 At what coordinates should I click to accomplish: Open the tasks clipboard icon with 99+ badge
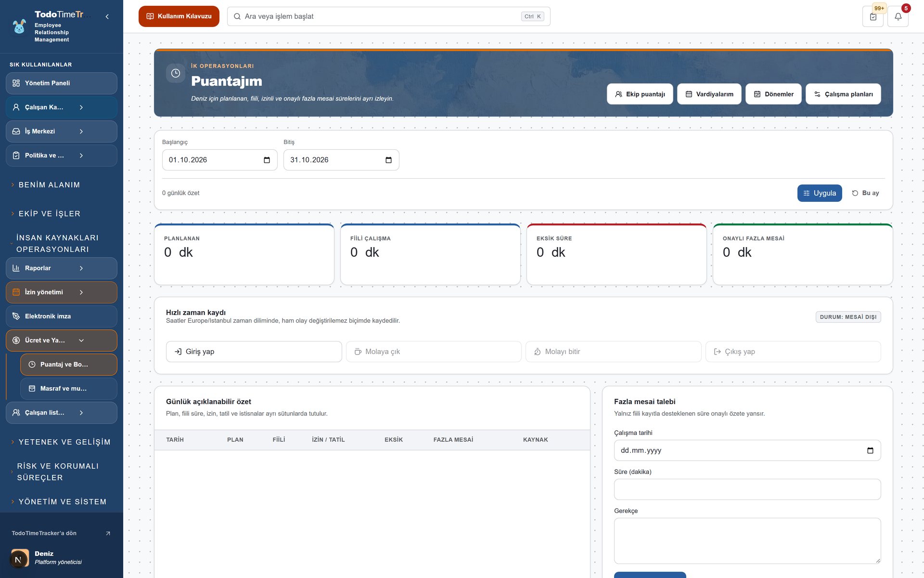873,16
